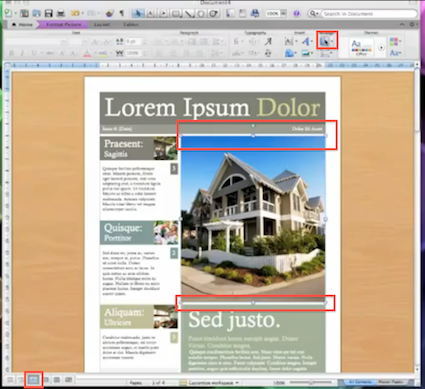Image resolution: width=425 pixels, height=389 pixels.
Task: Click the Lorem Ipsum Dolor headline
Action: click(x=212, y=108)
